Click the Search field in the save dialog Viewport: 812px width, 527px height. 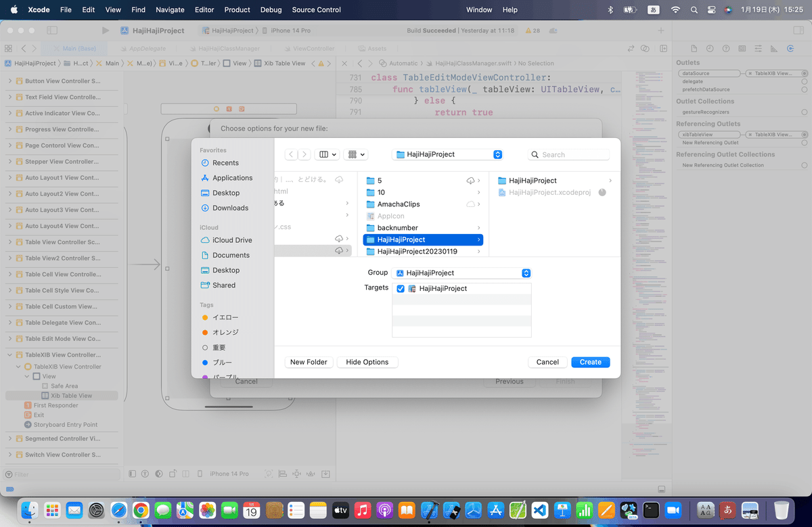(x=569, y=154)
